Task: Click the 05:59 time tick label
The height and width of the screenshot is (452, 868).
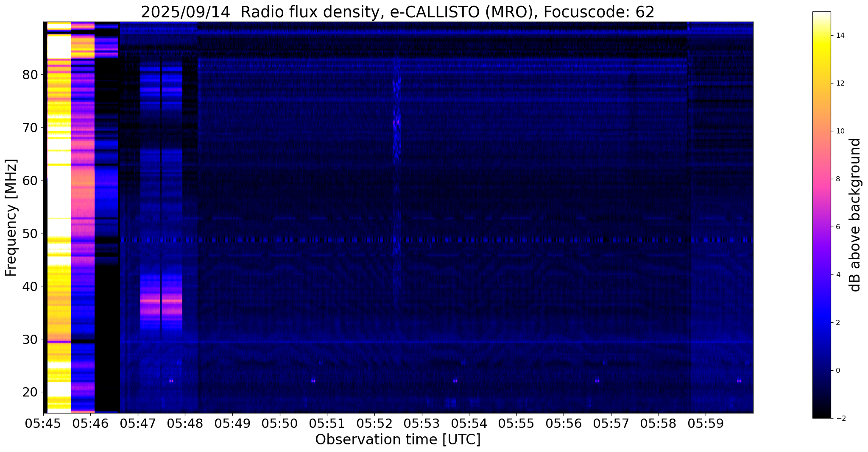Action: [x=706, y=424]
